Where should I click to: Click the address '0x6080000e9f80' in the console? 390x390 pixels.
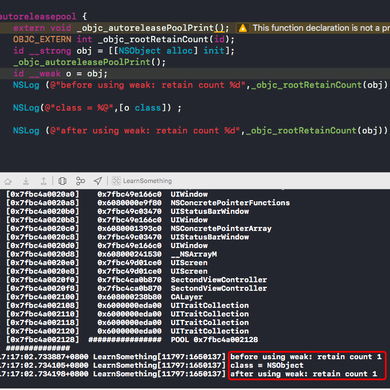pyautogui.click(x=129, y=203)
